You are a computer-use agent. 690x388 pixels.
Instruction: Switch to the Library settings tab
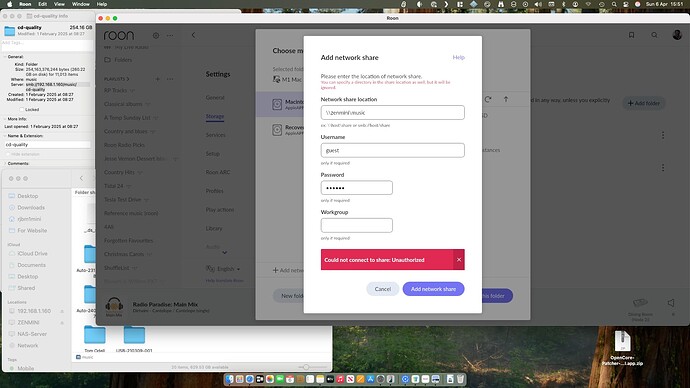click(x=214, y=228)
